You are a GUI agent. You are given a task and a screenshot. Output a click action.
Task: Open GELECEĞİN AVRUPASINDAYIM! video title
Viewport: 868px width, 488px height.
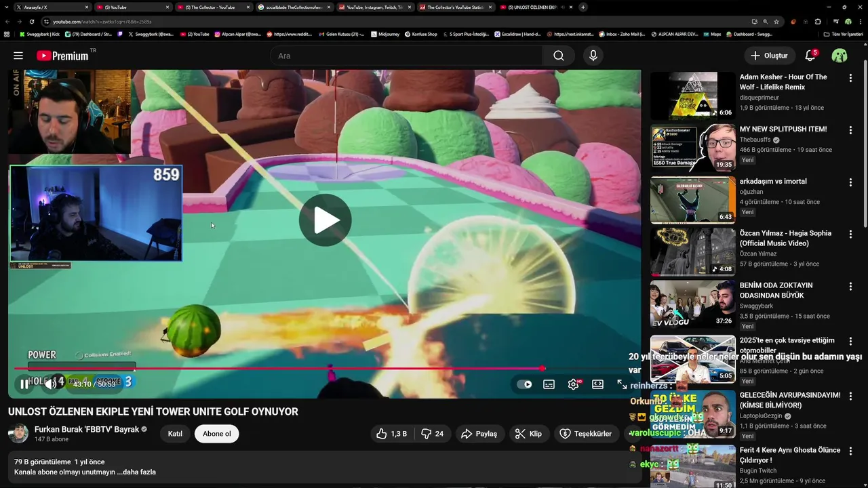coord(790,400)
